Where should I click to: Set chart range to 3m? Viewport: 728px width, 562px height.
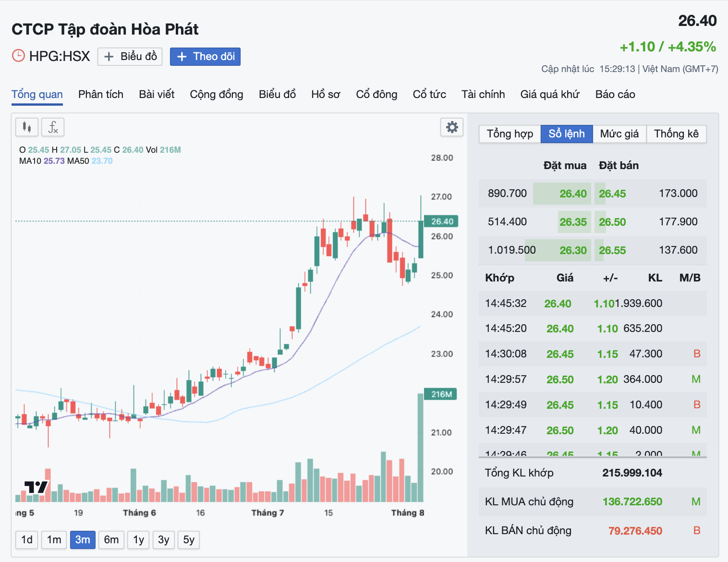coord(83,540)
